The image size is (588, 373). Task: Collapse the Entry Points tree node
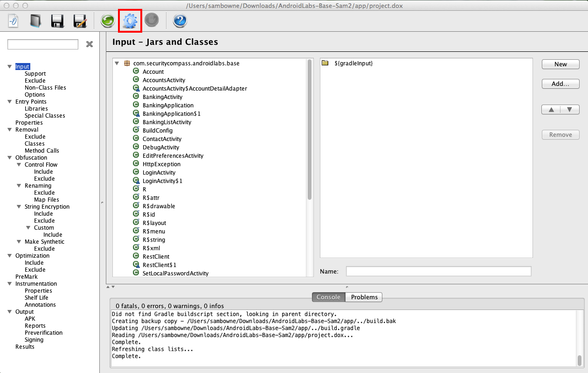click(x=10, y=102)
